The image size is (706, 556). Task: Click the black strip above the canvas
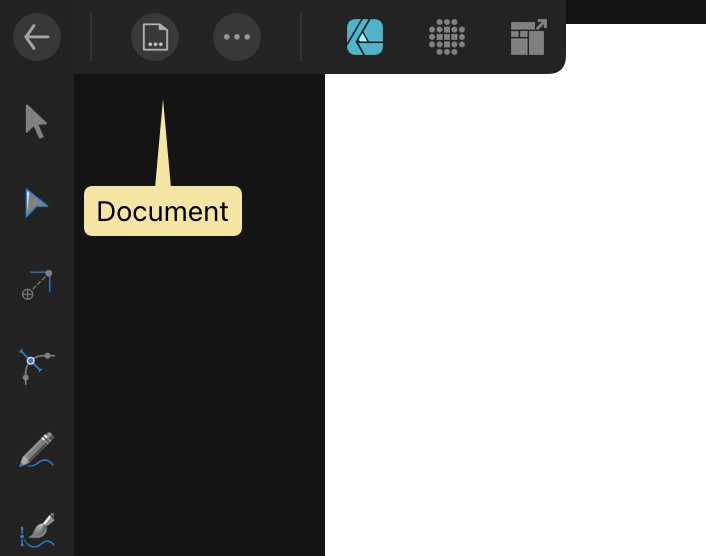pyautogui.click(x=636, y=12)
